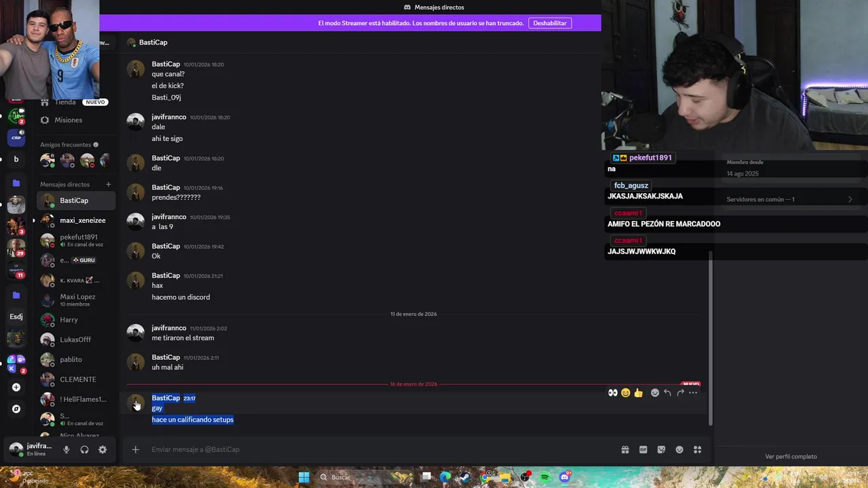Open the Maxi Lopez group chat

click(x=76, y=300)
